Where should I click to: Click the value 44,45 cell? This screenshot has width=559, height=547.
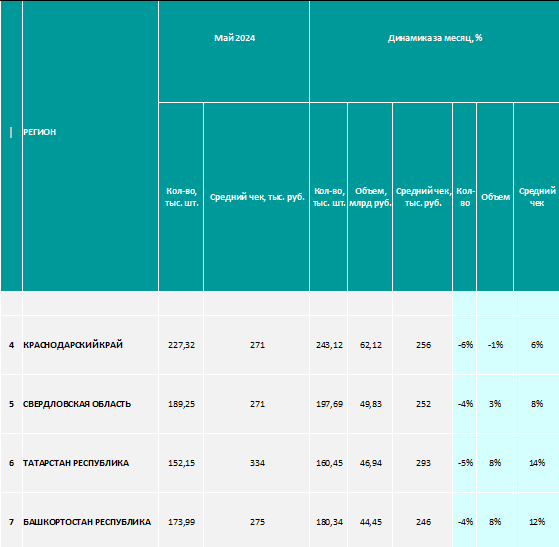pyautogui.click(x=370, y=520)
